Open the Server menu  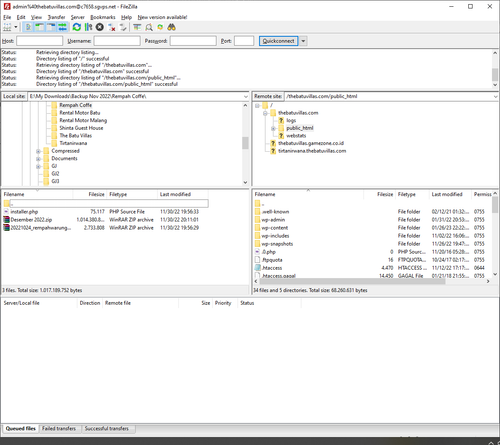click(x=77, y=17)
